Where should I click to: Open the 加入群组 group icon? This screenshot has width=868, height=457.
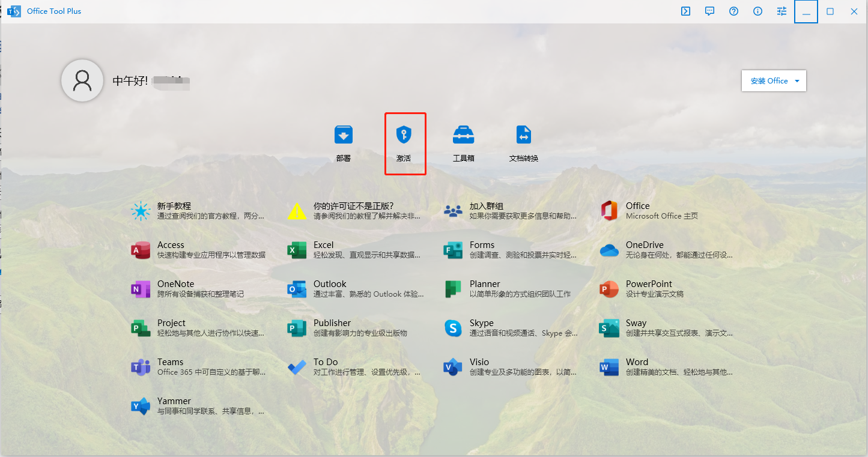click(x=453, y=211)
